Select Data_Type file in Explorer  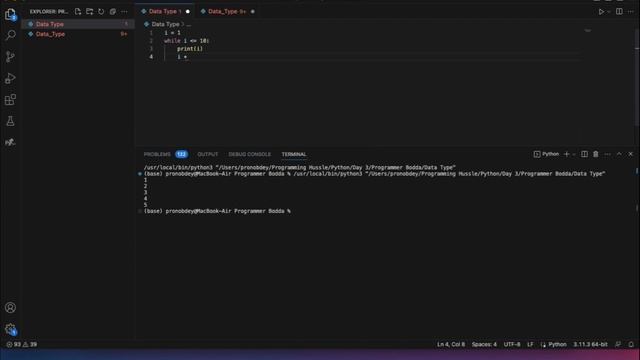[x=78, y=34]
